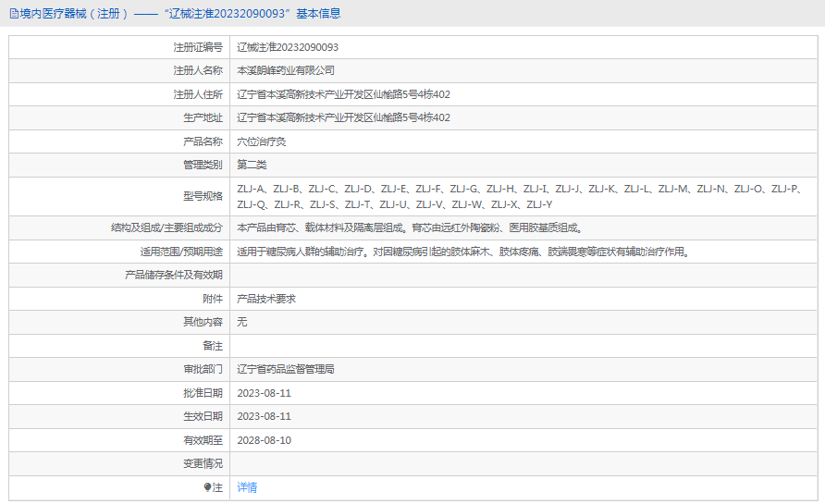Select the 本产品由育芯 composition text
The image size is (825, 504).
[410, 227]
